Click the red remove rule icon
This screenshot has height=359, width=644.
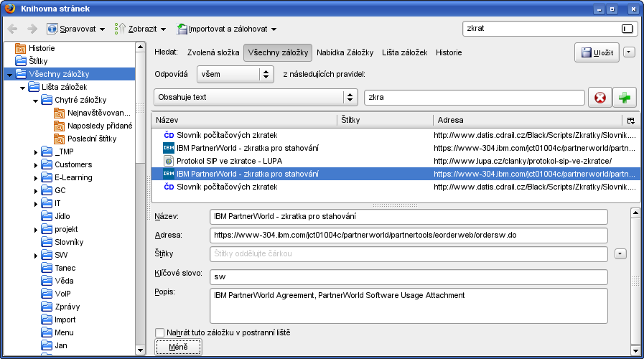[599, 98]
